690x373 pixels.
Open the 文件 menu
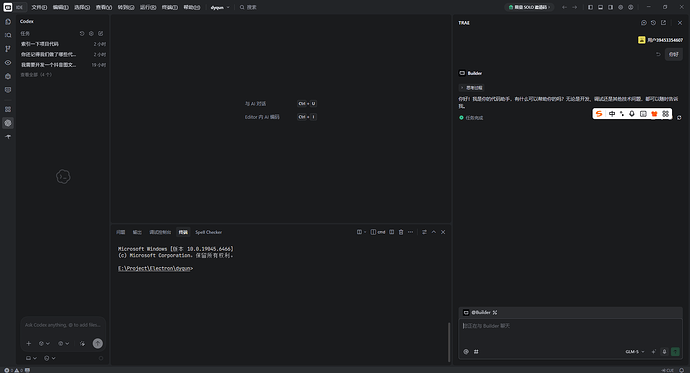39,7
